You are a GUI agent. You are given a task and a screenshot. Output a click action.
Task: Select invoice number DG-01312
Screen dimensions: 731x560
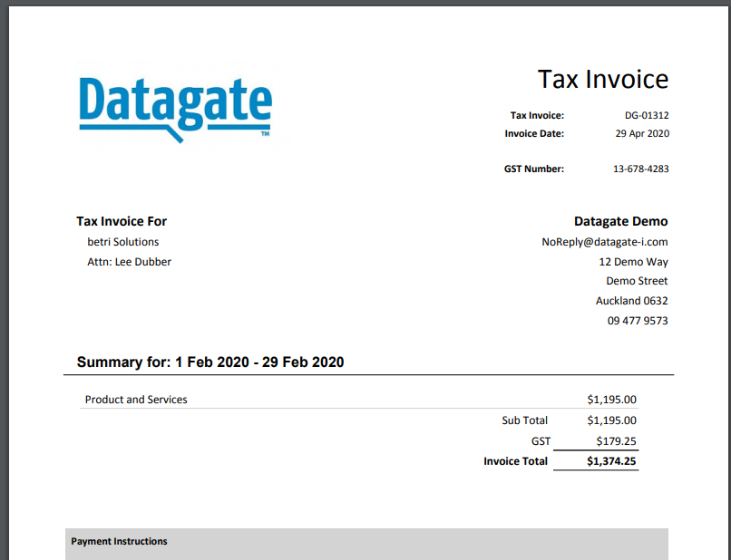tap(646, 115)
